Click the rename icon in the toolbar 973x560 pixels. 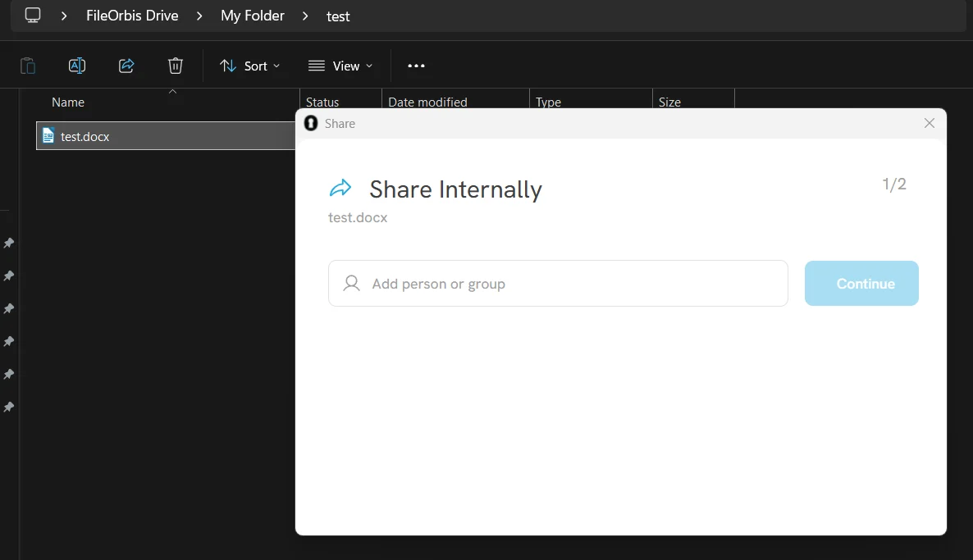tap(77, 66)
